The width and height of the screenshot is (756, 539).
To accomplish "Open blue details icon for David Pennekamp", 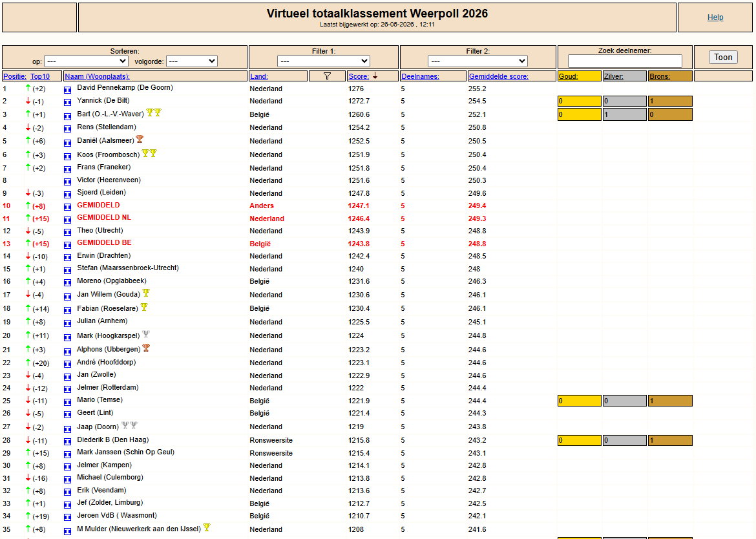I will coord(67,90).
